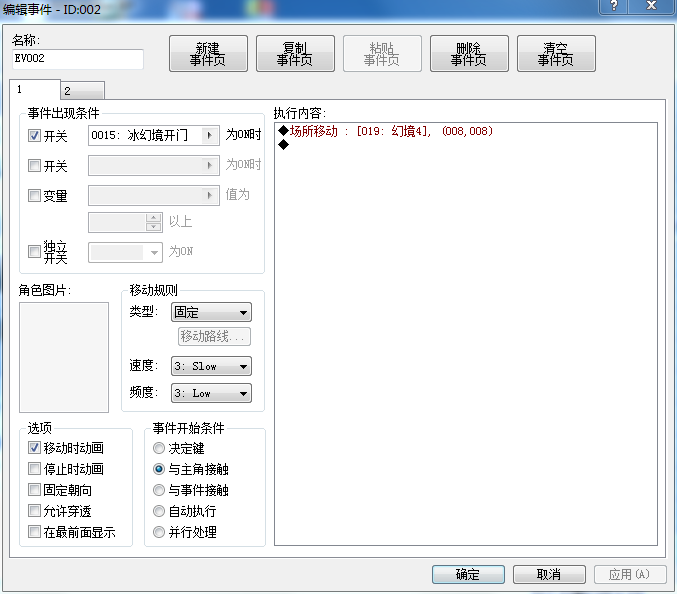
Task: Uncheck the first 开关 condition checkbox
Action: tap(34, 136)
